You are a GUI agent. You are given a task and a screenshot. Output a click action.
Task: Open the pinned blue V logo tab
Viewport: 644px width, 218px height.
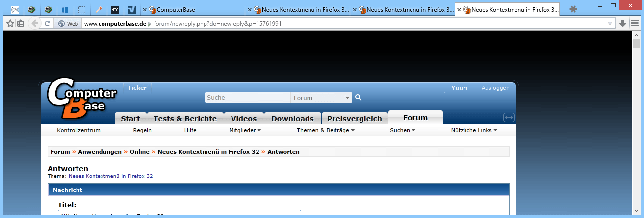[x=131, y=9]
